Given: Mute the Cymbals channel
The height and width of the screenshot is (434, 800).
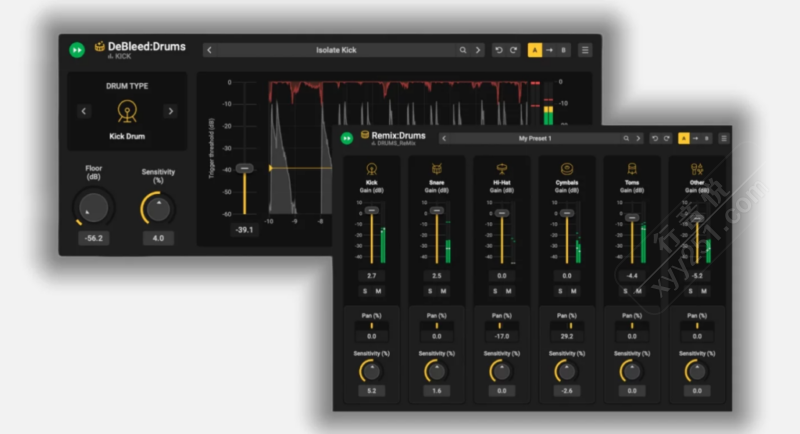Looking at the screenshot, I should point(574,291).
